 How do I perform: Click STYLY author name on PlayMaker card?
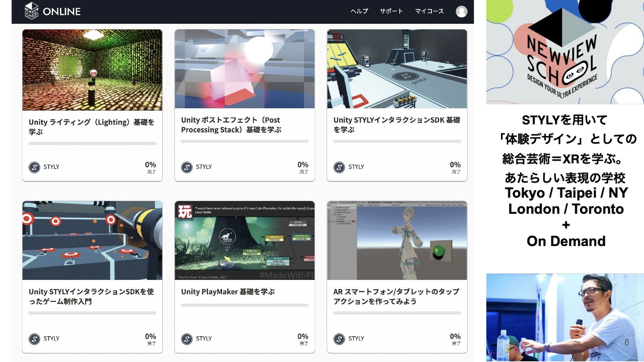(204, 339)
